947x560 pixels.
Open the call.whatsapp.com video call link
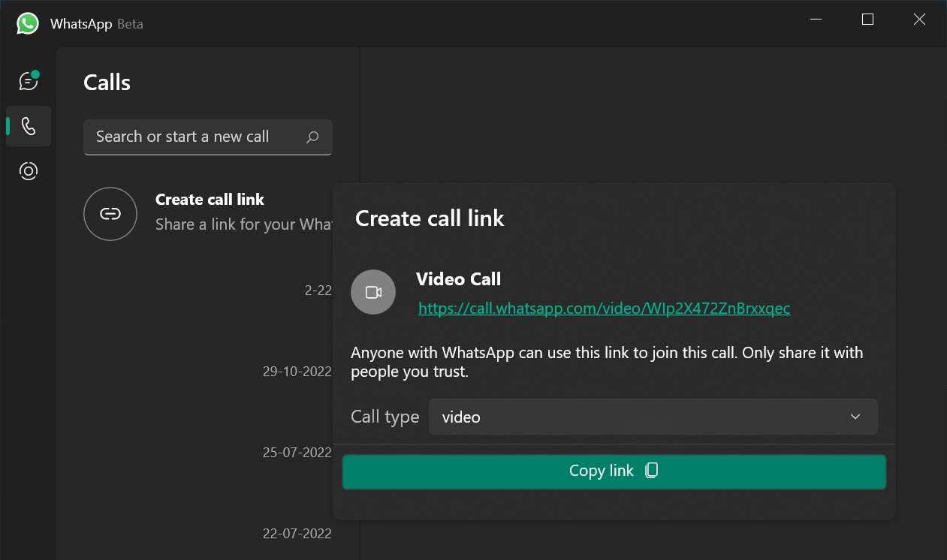tap(604, 309)
